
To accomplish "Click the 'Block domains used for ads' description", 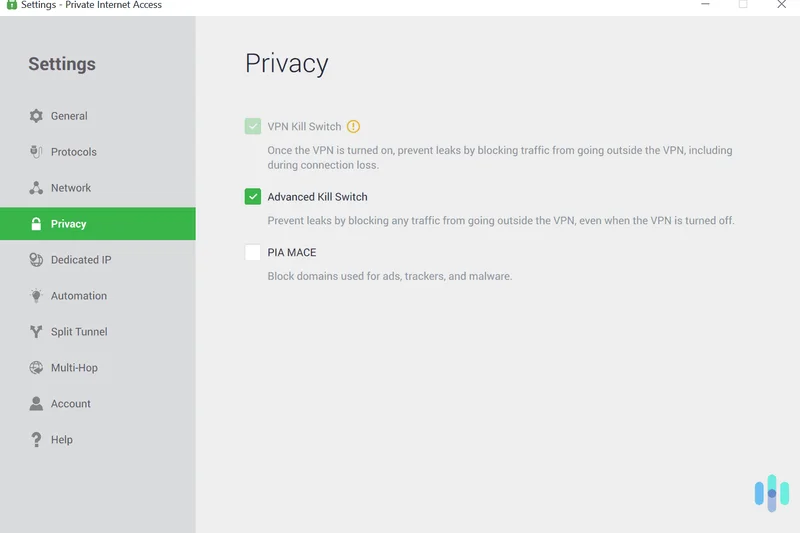I will click(x=390, y=276).
